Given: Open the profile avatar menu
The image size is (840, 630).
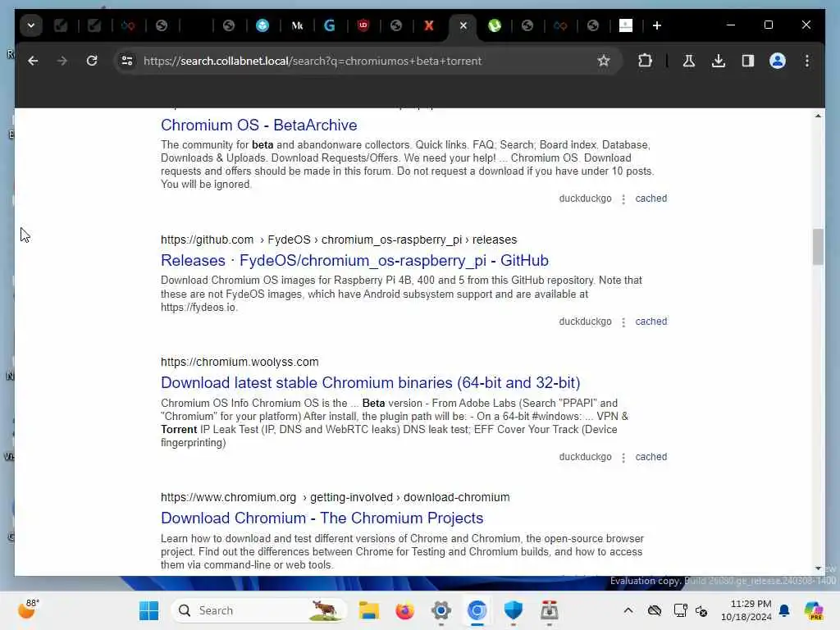Looking at the screenshot, I should pos(778,61).
